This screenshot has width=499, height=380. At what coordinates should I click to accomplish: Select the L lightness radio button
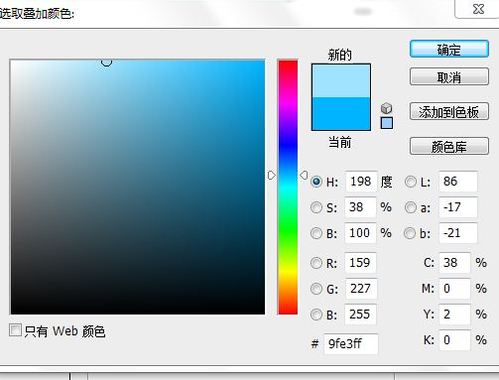coord(410,182)
